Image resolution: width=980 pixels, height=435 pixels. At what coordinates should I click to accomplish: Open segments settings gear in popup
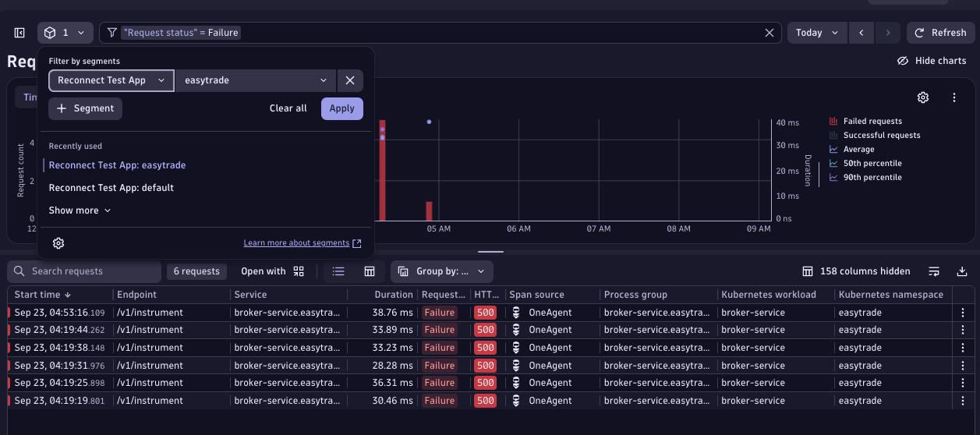click(x=58, y=243)
